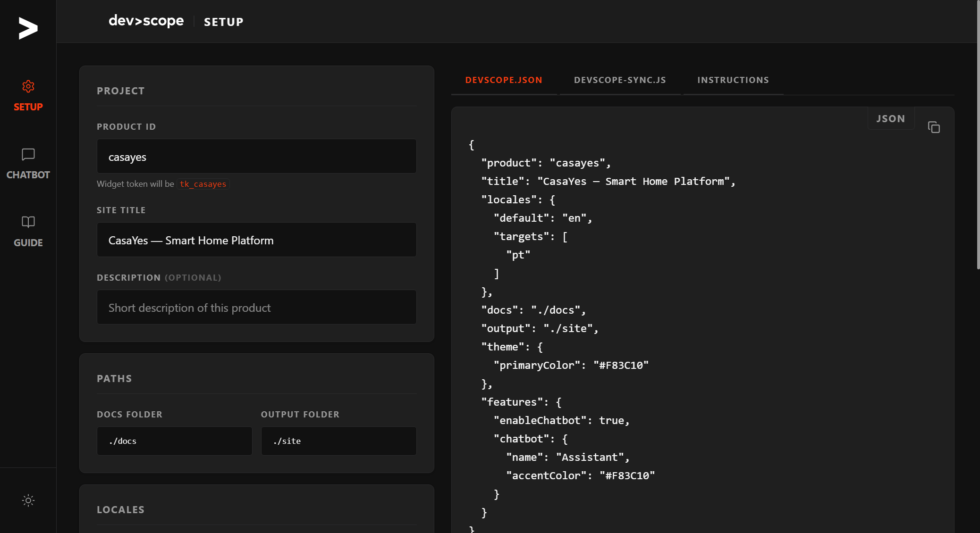Click the PATHS section heading
The image size is (980, 533).
[x=114, y=379]
